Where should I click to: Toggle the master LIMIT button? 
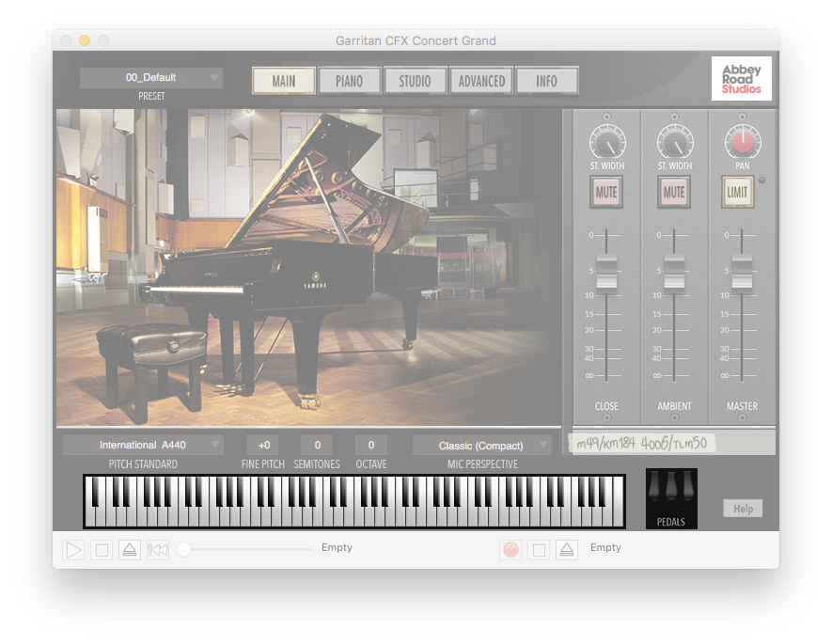[738, 192]
